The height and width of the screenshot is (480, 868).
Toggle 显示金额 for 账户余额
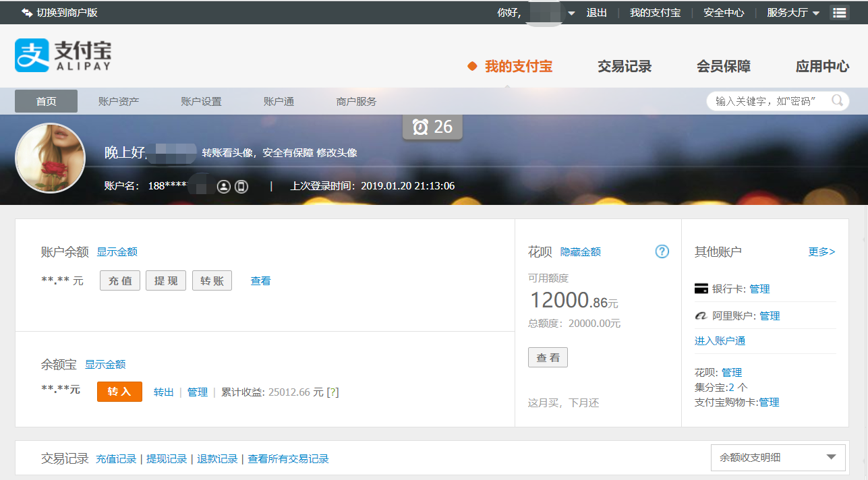(x=117, y=251)
